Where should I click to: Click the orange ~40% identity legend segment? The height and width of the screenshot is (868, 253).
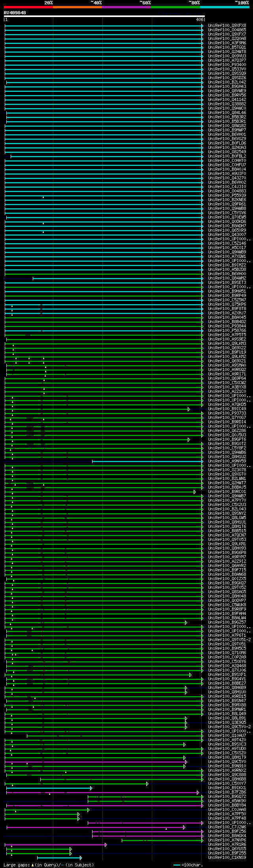point(77,7)
